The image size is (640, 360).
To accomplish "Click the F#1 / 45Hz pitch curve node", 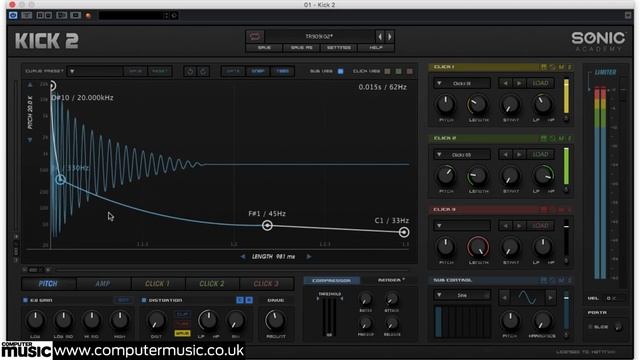I will pos(267,225).
